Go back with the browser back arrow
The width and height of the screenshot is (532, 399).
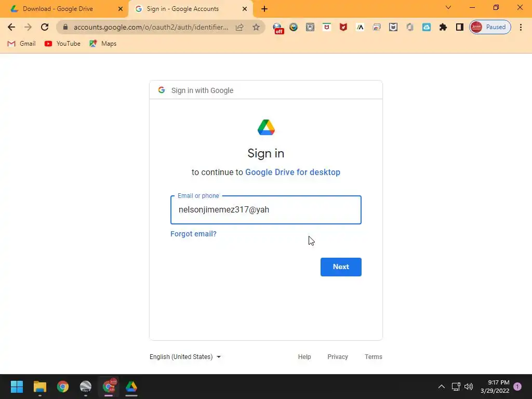click(x=11, y=27)
